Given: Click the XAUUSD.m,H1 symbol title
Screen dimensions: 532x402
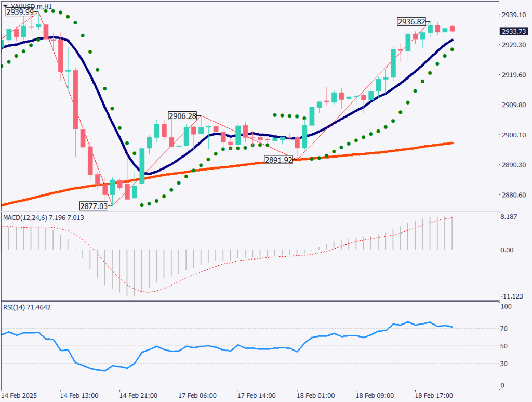Looking at the screenshot, I should point(31,6).
